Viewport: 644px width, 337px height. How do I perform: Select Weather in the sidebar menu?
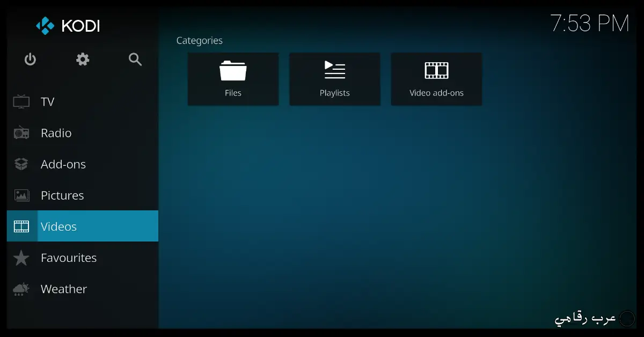(x=63, y=289)
